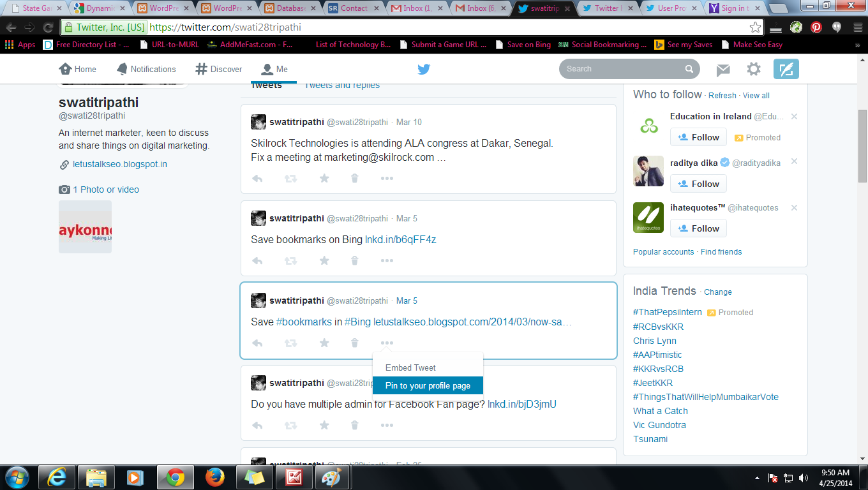Retweet the #bookmarks in #Bing tweet
Image resolution: width=868 pixels, height=490 pixels.
[290, 343]
